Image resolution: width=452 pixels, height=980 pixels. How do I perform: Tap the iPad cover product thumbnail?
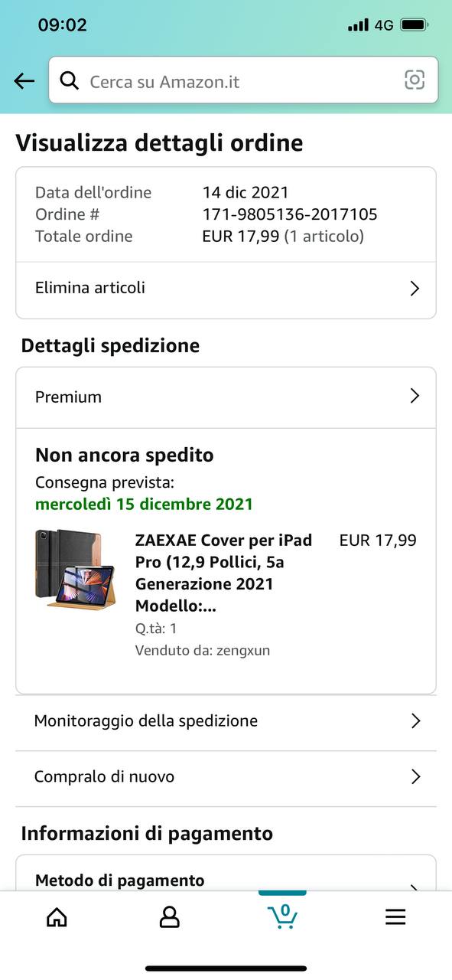click(75, 568)
